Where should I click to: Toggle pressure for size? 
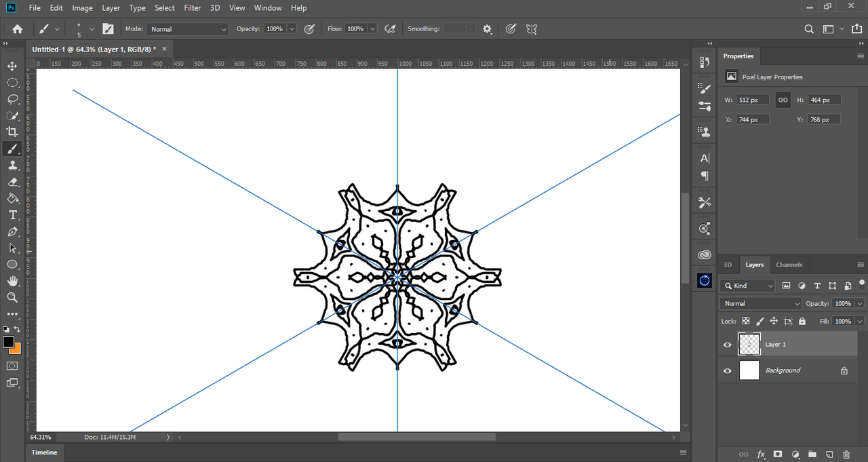[511, 29]
